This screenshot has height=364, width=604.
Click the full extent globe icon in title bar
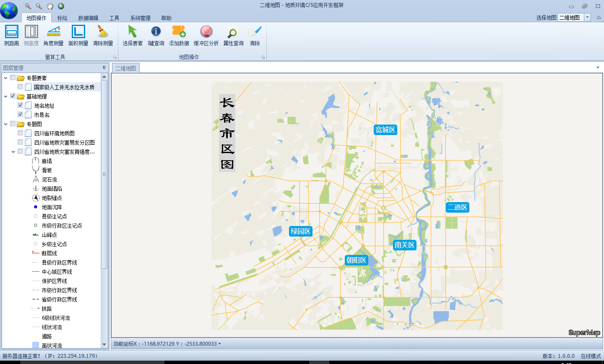61,6
